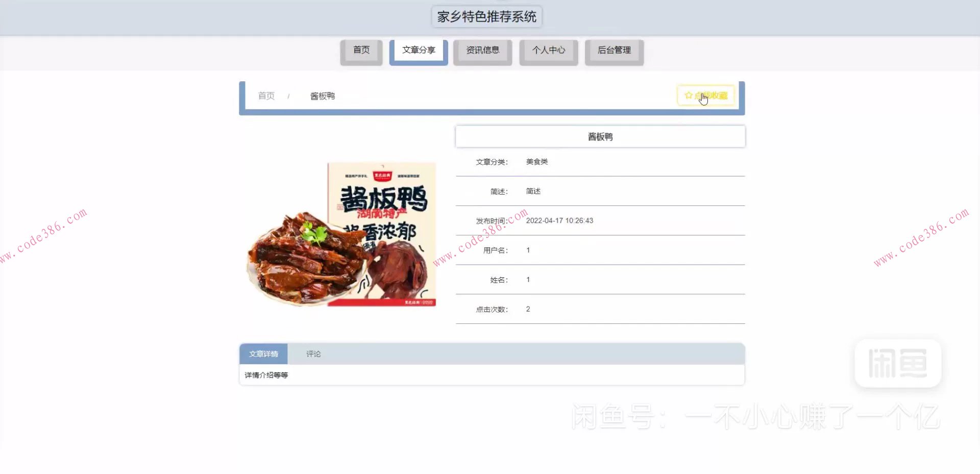Click the 美食类 article category value
This screenshot has width=980, height=474.
536,161
